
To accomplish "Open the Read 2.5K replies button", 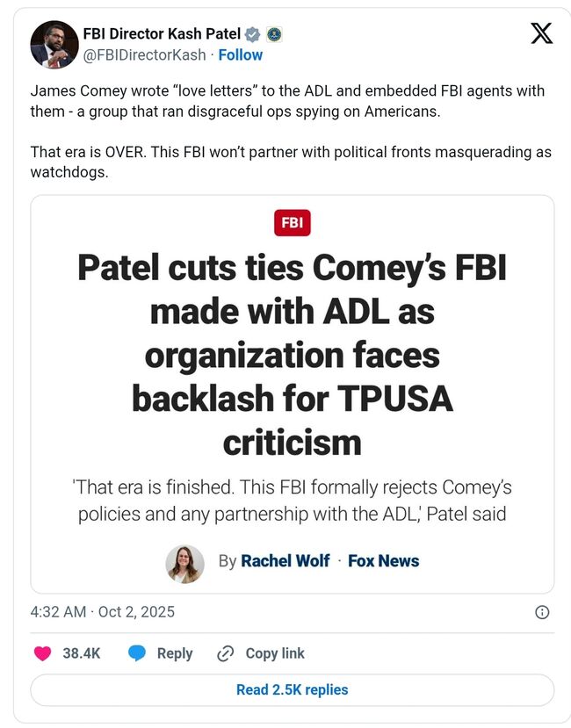I will coord(292,689).
